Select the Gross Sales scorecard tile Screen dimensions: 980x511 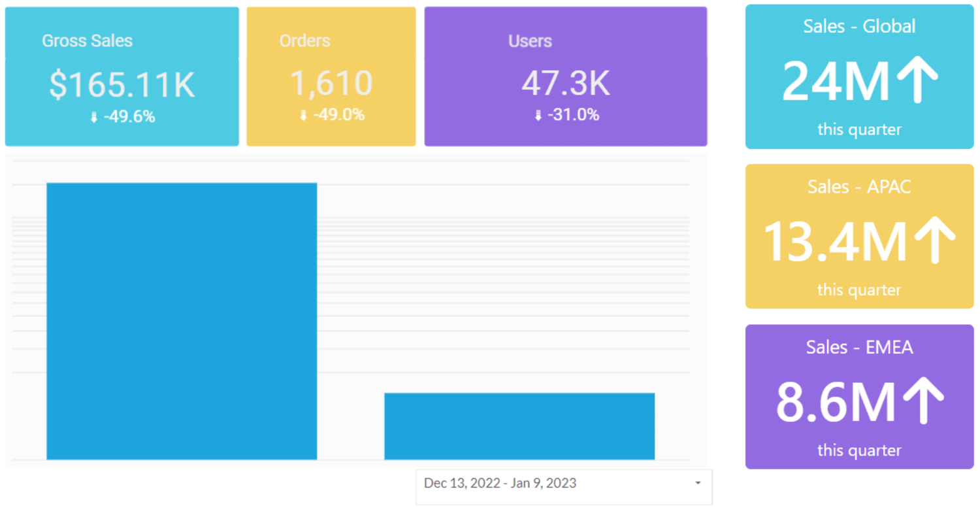(x=122, y=76)
